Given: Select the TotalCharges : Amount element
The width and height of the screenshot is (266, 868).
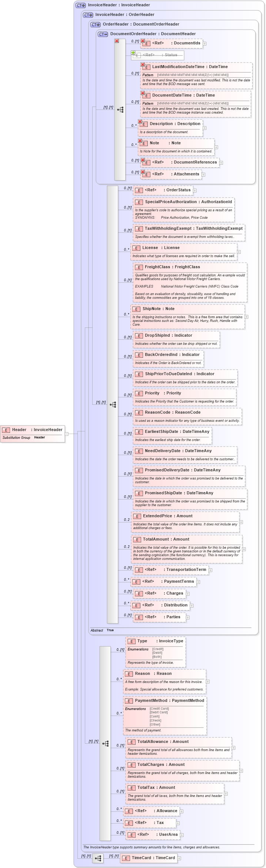Looking at the screenshot, I should tap(183, 770).
